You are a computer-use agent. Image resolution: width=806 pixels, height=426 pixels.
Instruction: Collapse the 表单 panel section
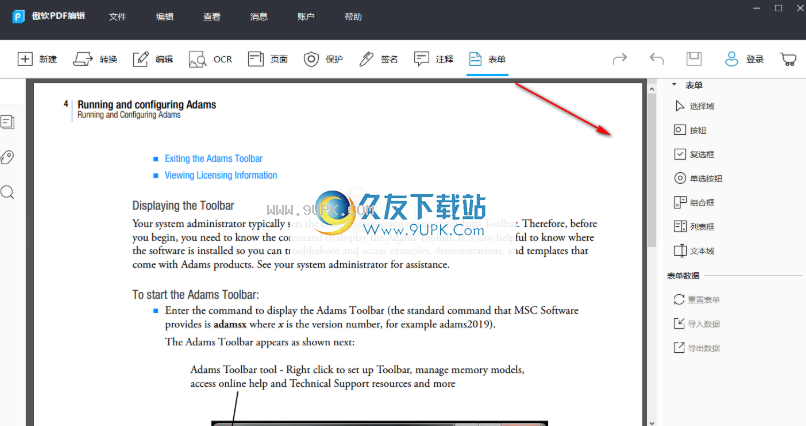click(674, 84)
